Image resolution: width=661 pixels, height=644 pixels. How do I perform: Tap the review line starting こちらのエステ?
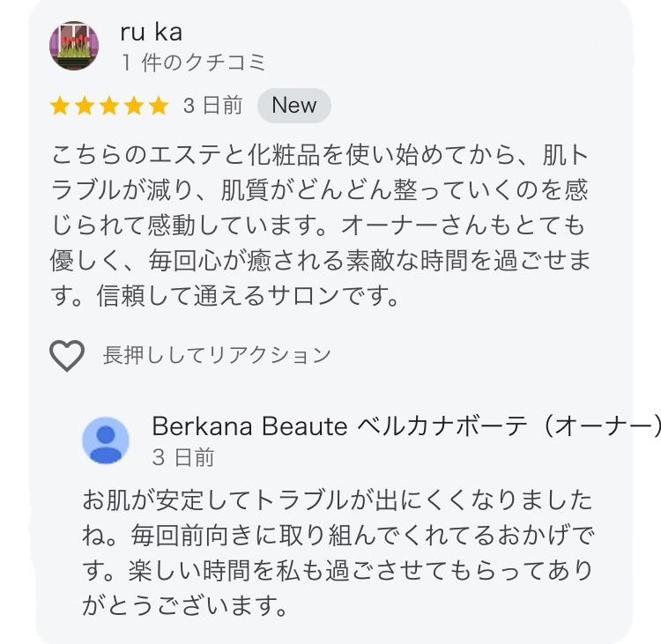click(x=319, y=156)
